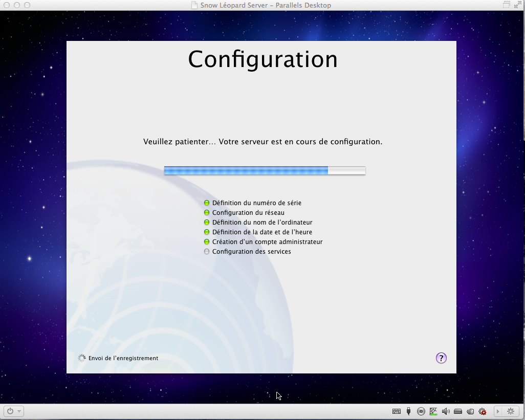Click the configuration progress bar
This screenshot has width=525, height=420.
[265, 171]
